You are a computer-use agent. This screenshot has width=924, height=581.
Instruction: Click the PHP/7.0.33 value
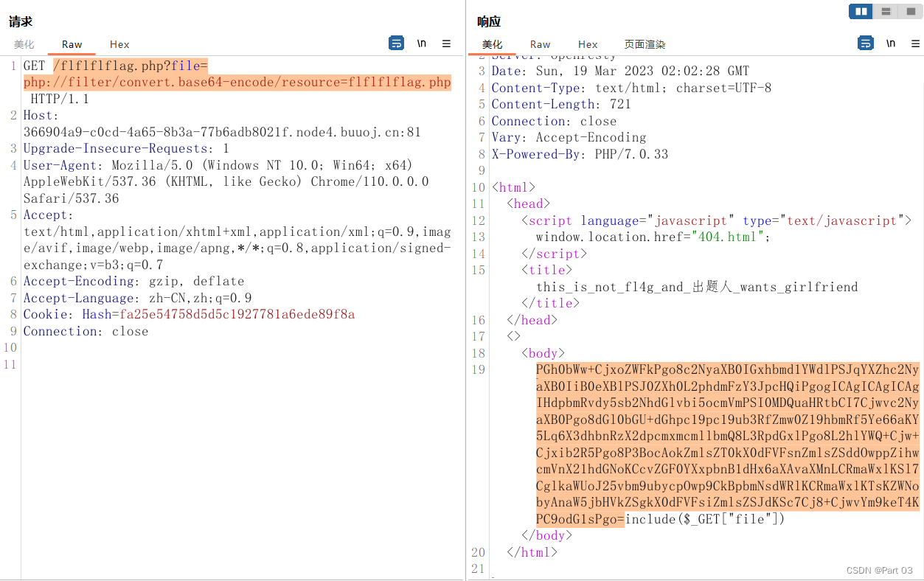631,154
